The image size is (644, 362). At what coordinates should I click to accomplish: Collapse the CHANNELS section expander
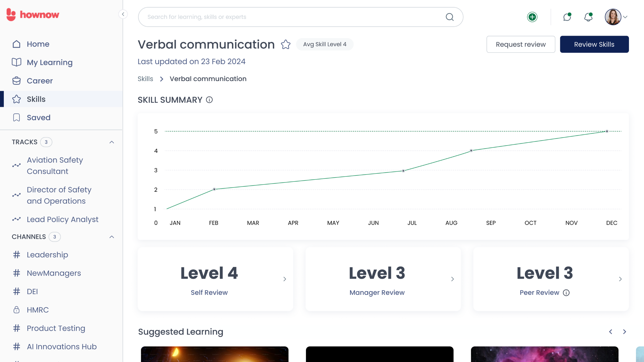pyautogui.click(x=112, y=236)
